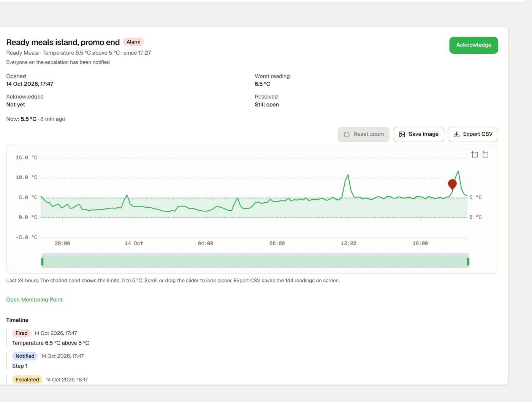Screen dimensions: 532x402
Task: Click the '0 °C' lower limit label
Action: (475, 217)
